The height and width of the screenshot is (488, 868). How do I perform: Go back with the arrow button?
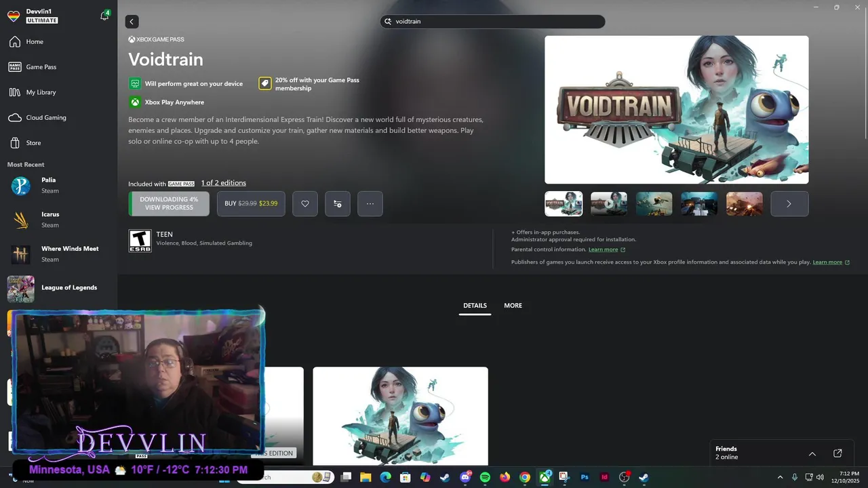132,22
